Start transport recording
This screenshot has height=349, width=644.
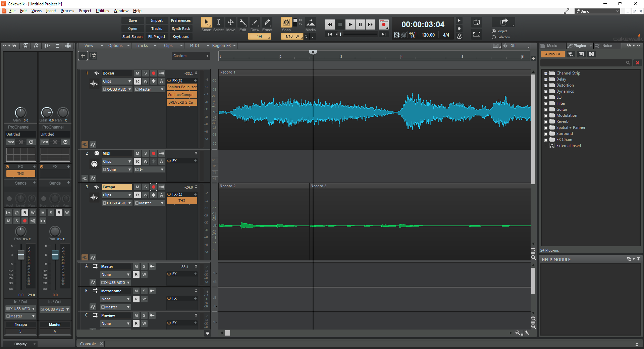click(384, 24)
